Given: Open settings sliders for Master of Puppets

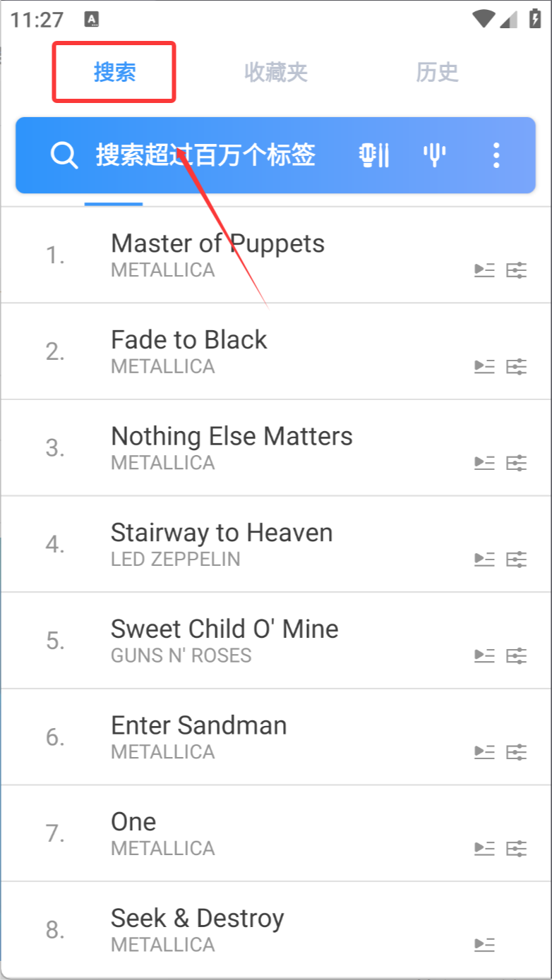Looking at the screenshot, I should point(517,270).
